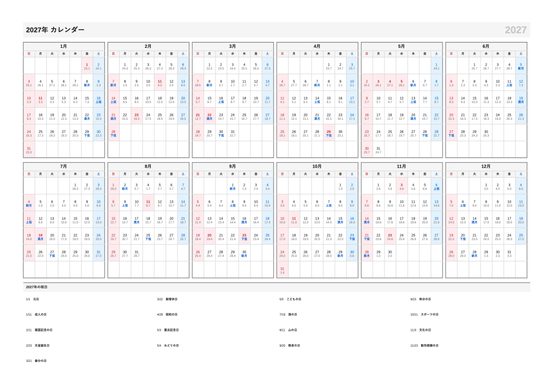Screen dimensions: 554x392
Task: Select the 4月 month header
Action: pos(317,46)
